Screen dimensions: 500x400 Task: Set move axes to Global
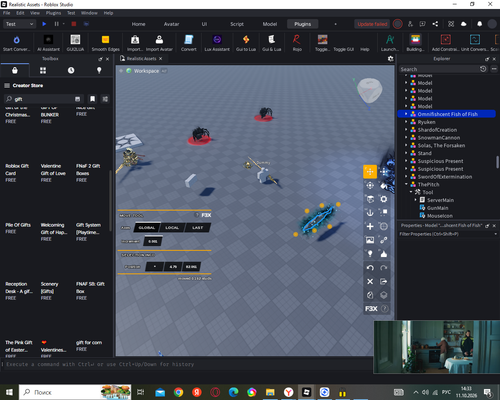(147, 228)
